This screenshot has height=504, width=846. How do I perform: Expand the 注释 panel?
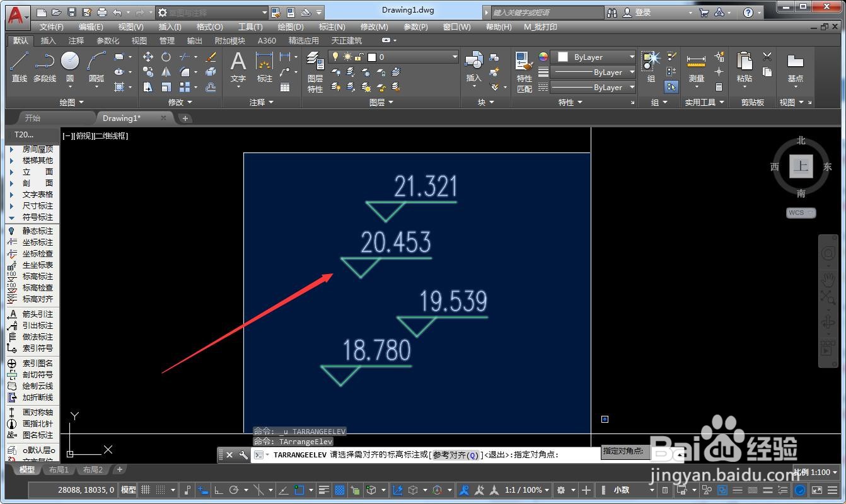click(x=262, y=102)
